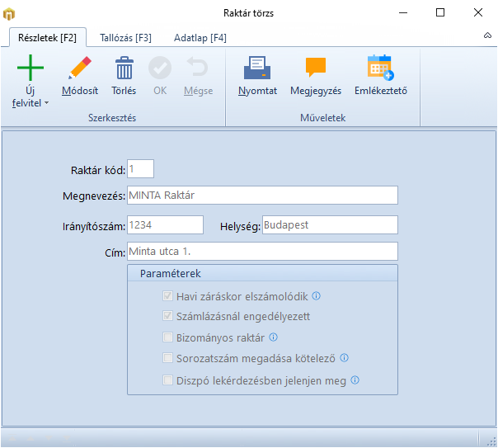Open Megjegyzés speech bubble icon

coord(315,68)
